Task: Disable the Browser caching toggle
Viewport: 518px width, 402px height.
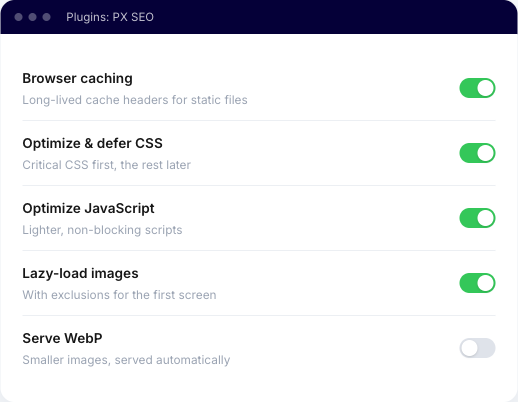Action: coord(477,88)
